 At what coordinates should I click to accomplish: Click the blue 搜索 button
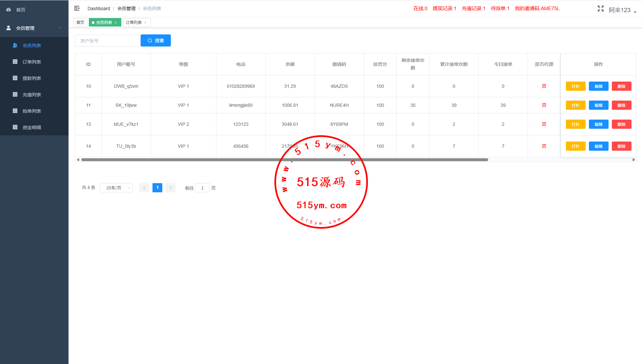[x=156, y=41]
